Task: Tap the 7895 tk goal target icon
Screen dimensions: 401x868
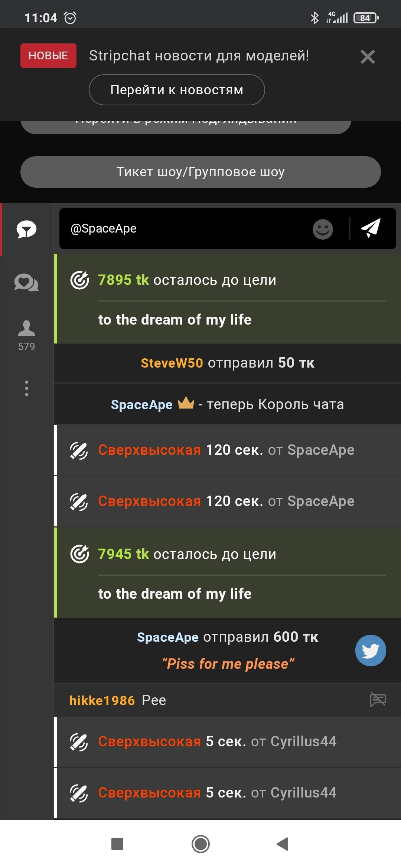Action: point(79,280)
